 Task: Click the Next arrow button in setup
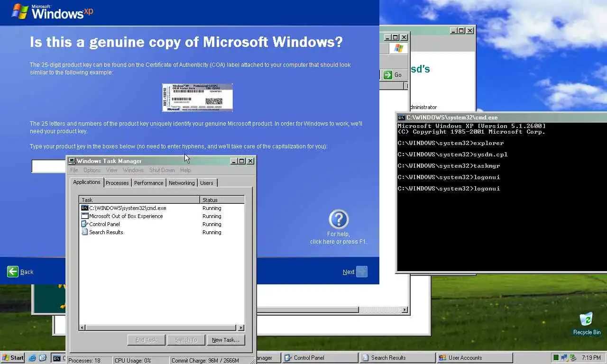362,272
